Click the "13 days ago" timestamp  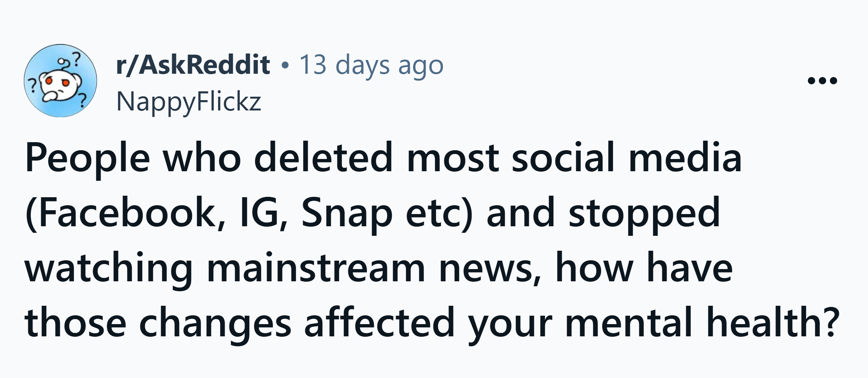(371, 65)
